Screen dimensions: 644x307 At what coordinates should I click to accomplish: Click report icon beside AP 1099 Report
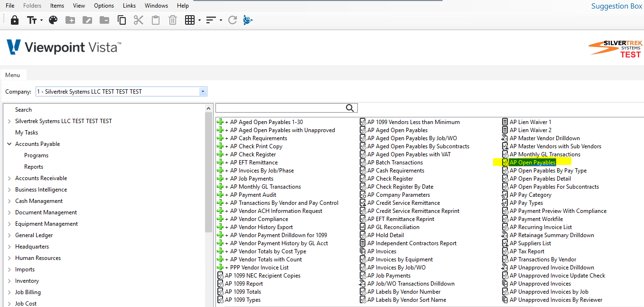(221, 284)
